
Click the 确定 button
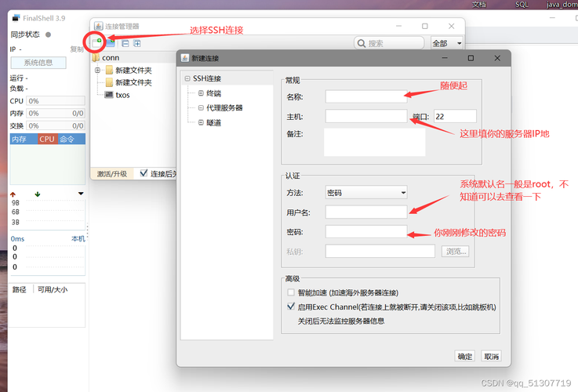(464, 356)
